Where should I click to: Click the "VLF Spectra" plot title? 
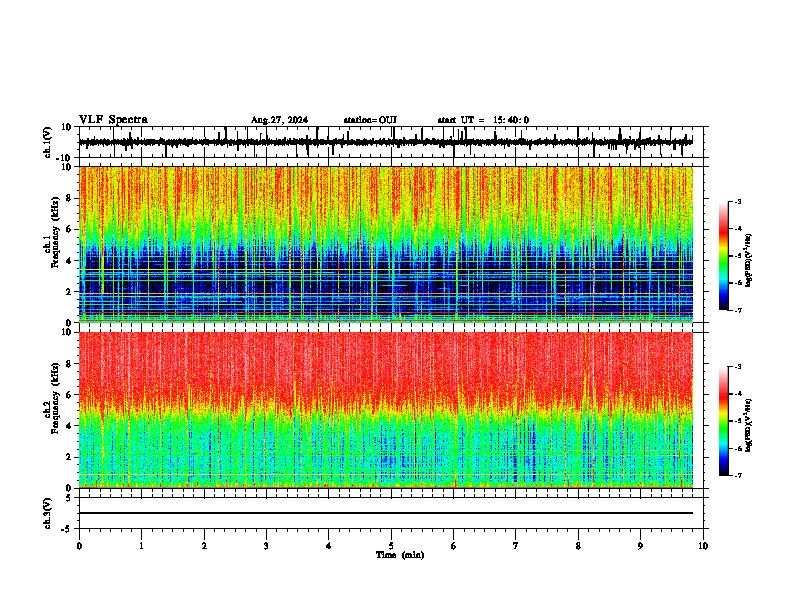pos(113,120)
